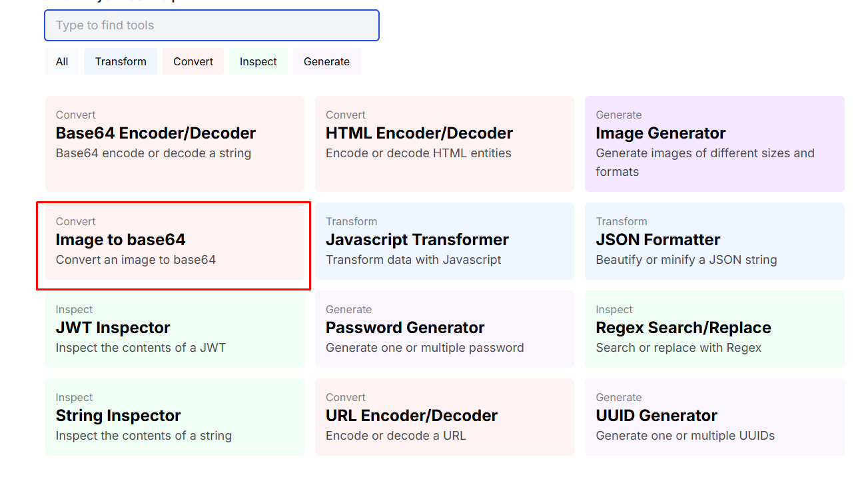Open the Regex Search/Replace tool

pos(714,328)
